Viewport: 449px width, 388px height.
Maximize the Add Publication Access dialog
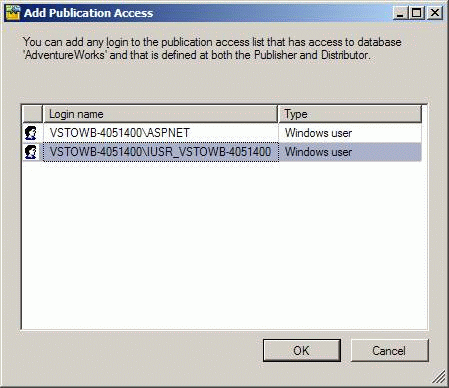[417, 13]
